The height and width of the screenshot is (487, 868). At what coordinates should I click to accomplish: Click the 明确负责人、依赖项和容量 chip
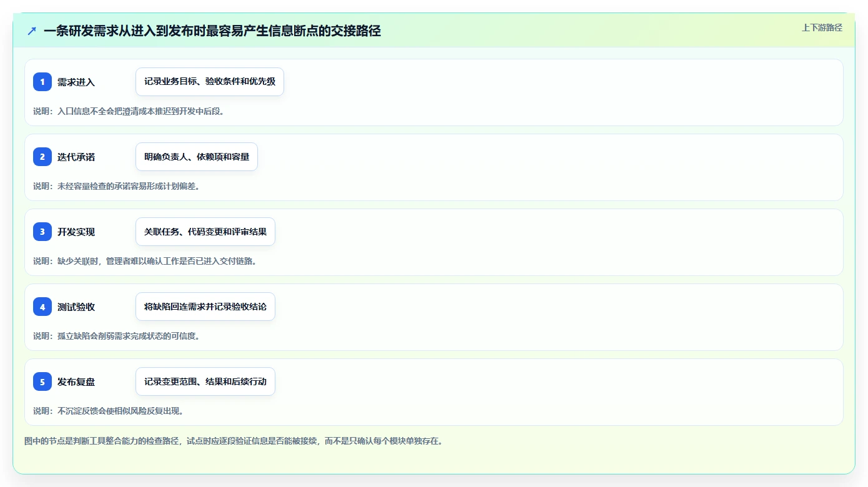click(197, 157)
